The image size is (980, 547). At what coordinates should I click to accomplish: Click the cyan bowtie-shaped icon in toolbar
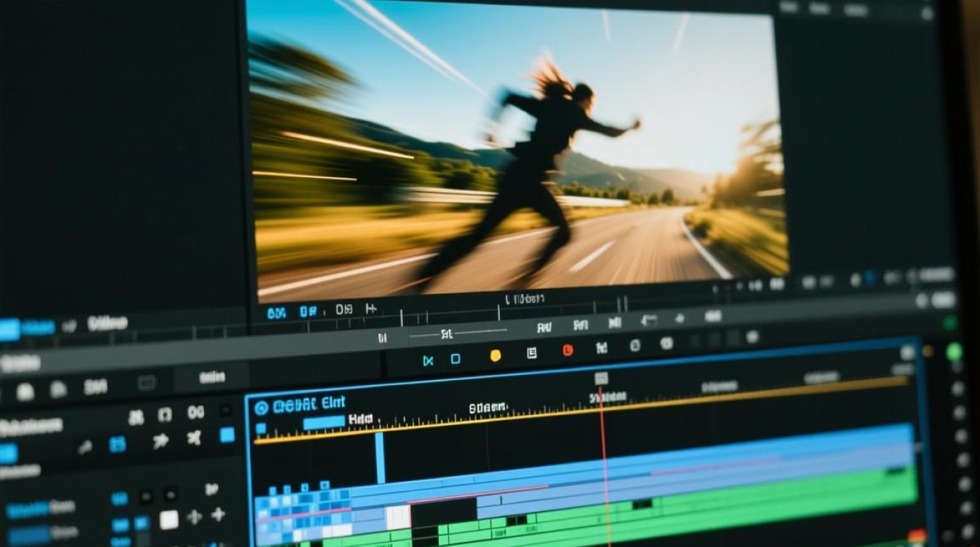click(x=428, y=360)
